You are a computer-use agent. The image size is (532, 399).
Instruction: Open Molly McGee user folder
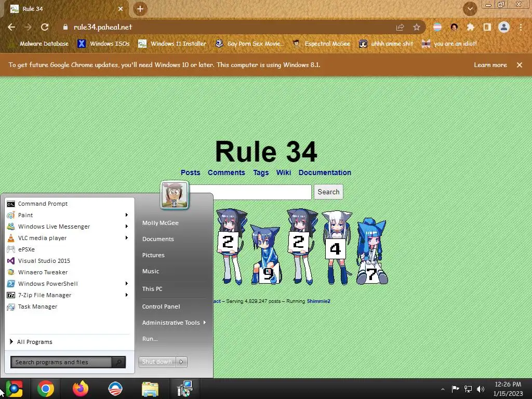(x=160, y=223)
